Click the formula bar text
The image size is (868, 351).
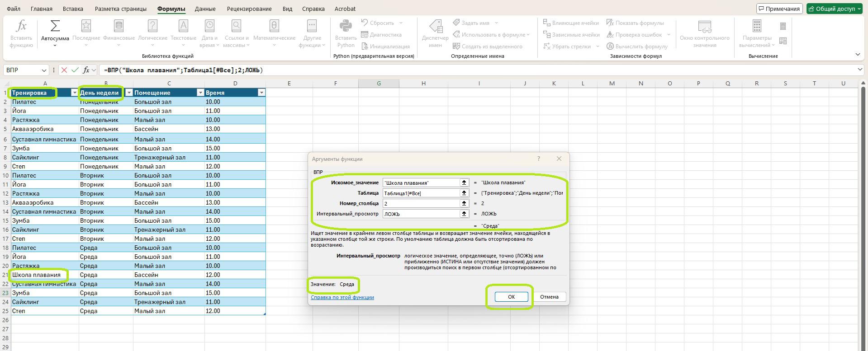183,70
